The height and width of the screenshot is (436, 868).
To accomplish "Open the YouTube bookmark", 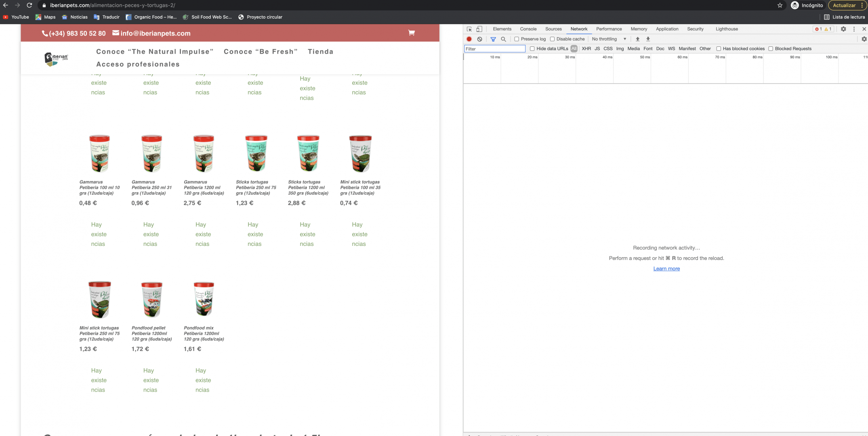I will tap(16, 17).
